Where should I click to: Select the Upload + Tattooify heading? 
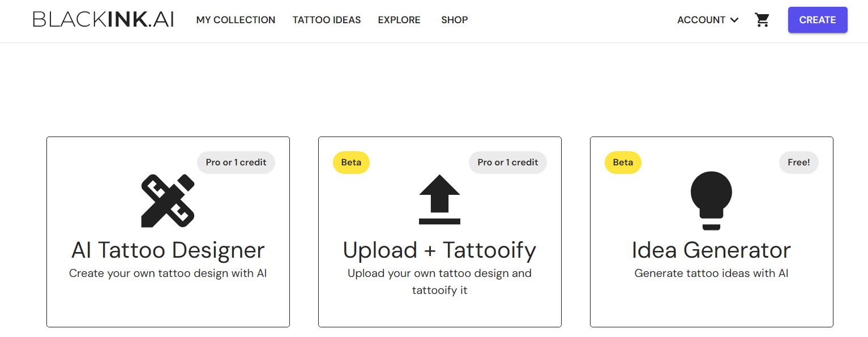(439, 250)
